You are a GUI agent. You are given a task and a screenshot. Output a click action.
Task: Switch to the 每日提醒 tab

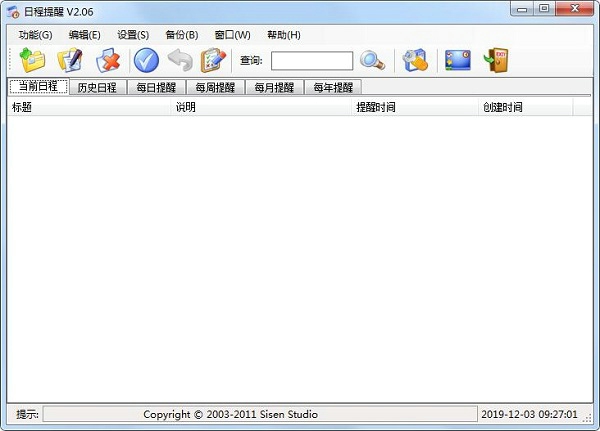tap(156, 87)
